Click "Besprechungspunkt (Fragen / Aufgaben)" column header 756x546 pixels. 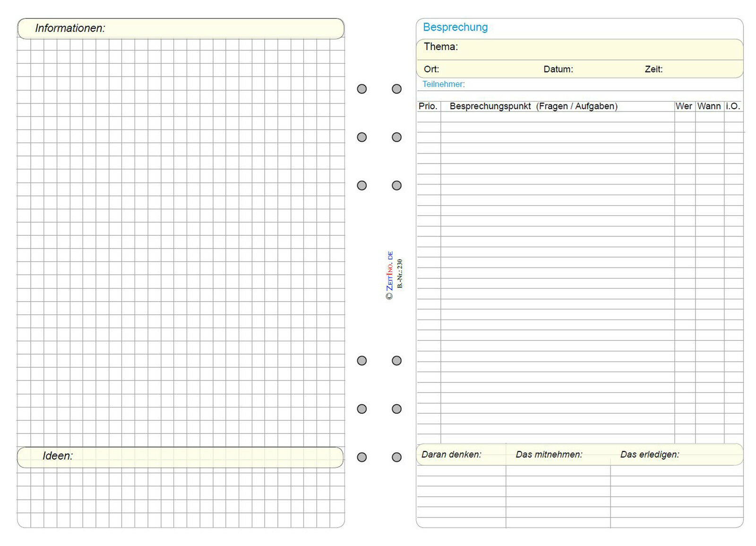coord(533,106)
